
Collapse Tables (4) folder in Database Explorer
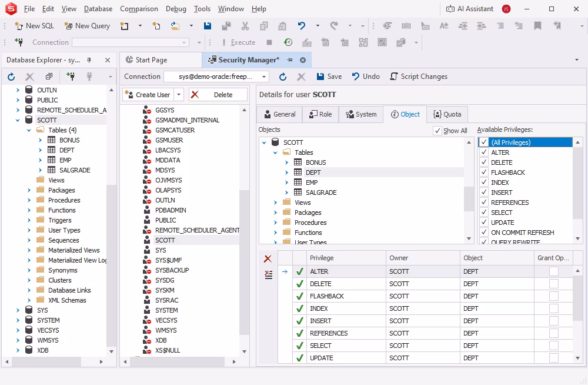[29, 130]
